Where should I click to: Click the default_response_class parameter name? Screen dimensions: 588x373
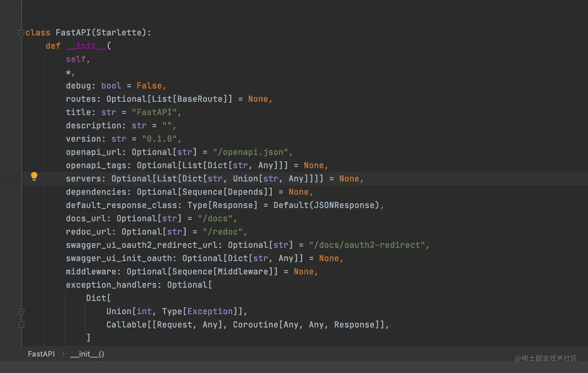(121, 205)
